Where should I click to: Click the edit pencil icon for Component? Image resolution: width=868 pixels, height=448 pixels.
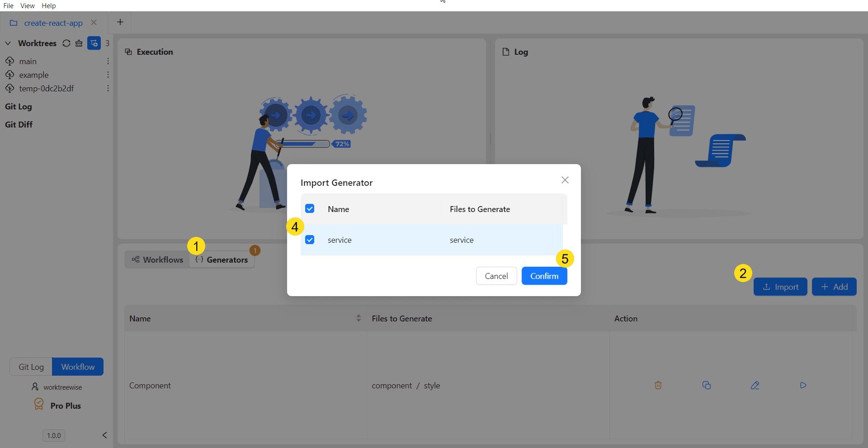pos(755,385)
